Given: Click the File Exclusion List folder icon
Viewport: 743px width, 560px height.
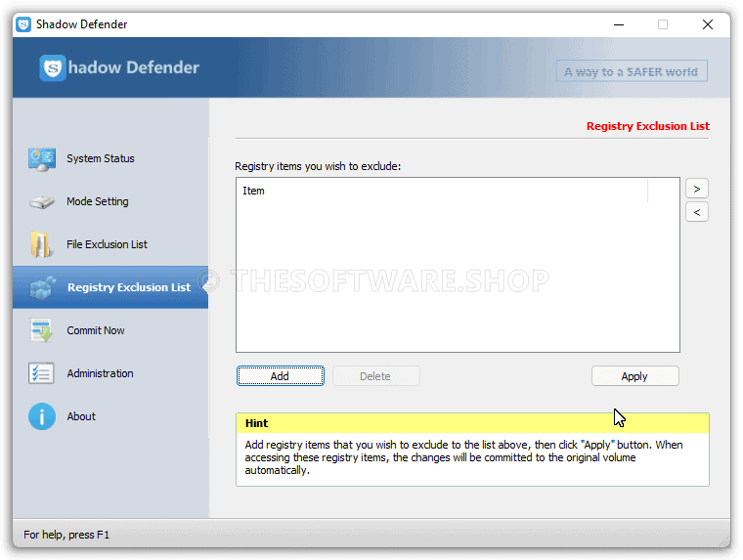Looking at the screenshot, I should coord(41,244).
